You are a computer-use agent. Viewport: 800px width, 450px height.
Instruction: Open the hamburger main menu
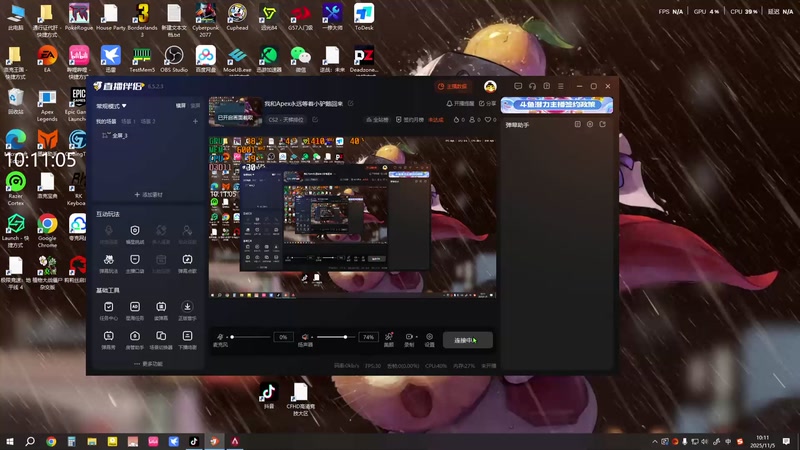561,86
